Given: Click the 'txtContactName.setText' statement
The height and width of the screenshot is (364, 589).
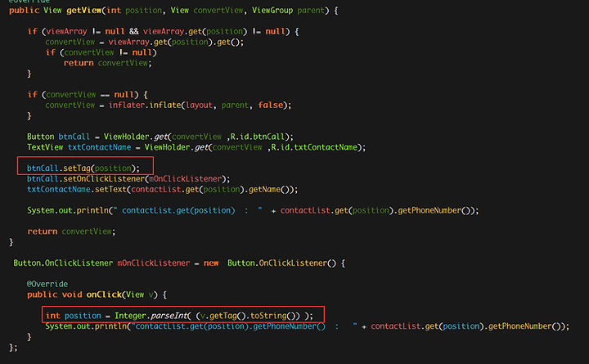Looking at the screenshot, I should pyautogui.click(x=162, y=189).
